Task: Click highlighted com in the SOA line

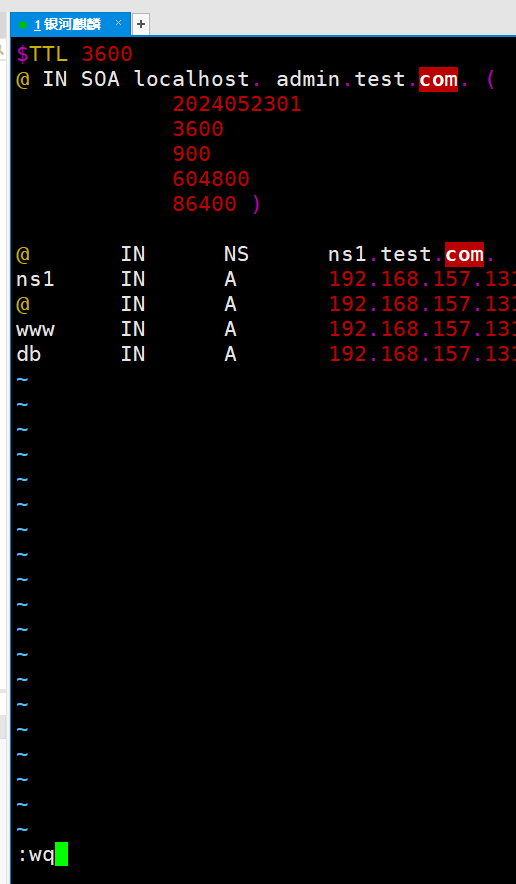Action: (x=438, y=79)
